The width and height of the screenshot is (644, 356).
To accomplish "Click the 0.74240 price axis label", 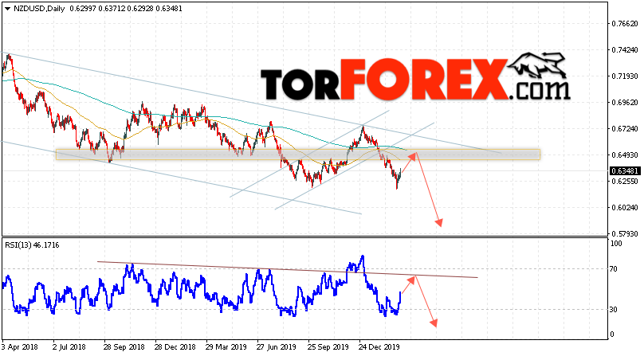I will [625, 50].
